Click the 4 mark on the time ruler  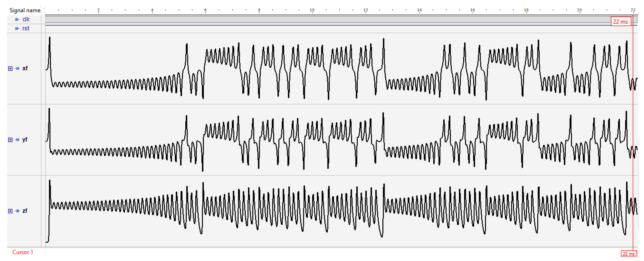pos(152,10)
